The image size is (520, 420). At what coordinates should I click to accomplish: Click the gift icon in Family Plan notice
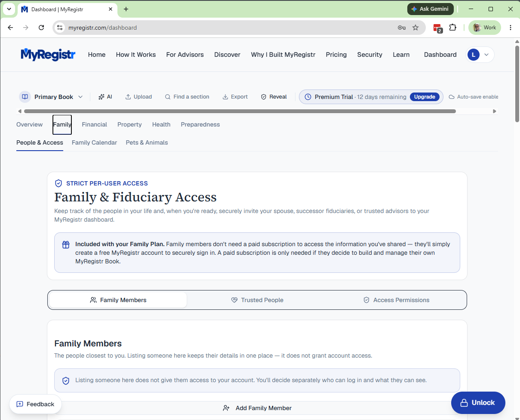pyautogui.click(x=66, y=244)
